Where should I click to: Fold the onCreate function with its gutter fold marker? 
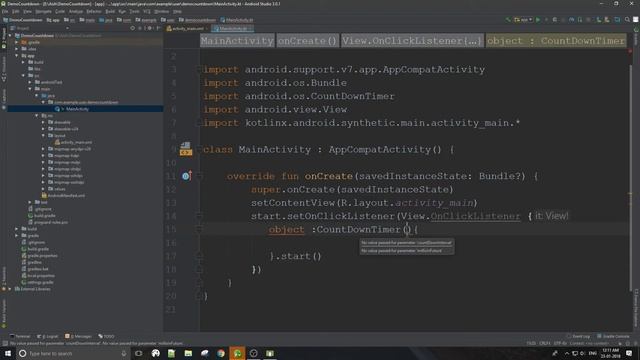[x=200, y=176]
